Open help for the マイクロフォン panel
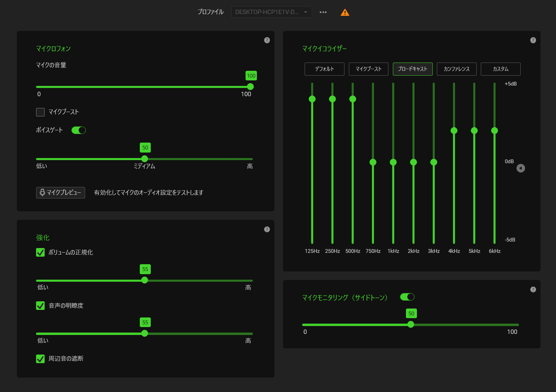The image size is (556, 392). coord(267,40)
